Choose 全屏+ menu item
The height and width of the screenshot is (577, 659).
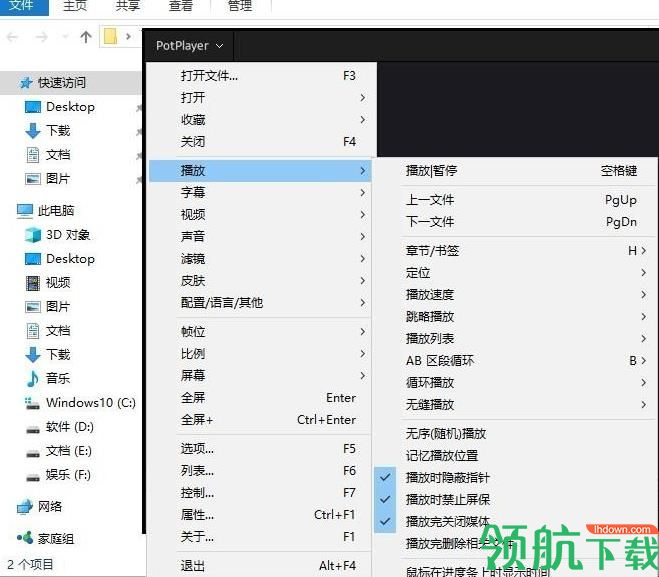[x=260, y=419]
